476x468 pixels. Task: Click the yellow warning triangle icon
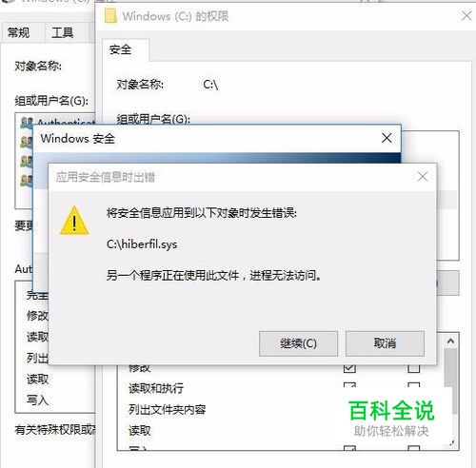(x=74, y=221)
